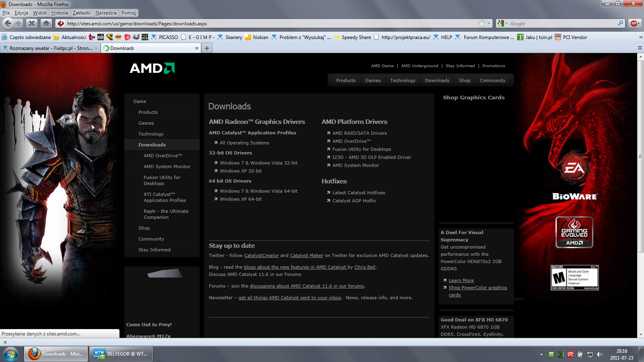Screen dimensions: 644x362
Task: Open the volume speaker tray icon
Action: pyautogui.click(x=599, y=354)
